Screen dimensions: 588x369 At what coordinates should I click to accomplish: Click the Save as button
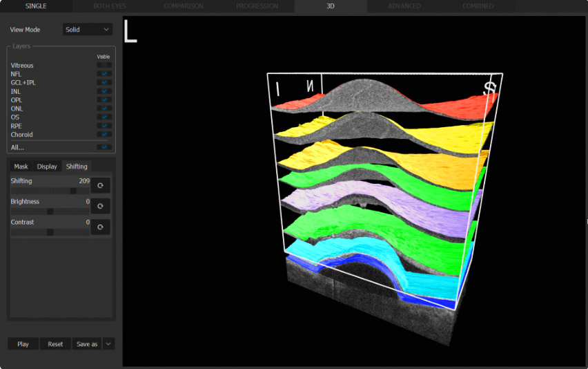coord(87,344)
